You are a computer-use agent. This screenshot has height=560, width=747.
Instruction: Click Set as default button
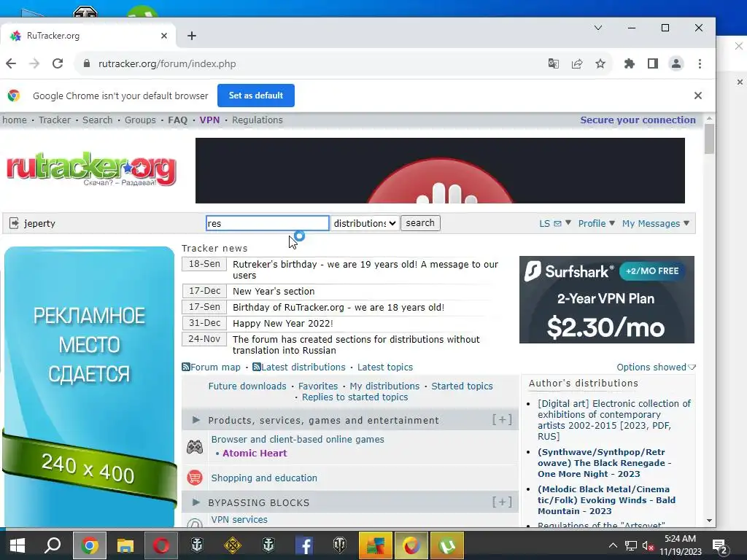coord(256,96)
